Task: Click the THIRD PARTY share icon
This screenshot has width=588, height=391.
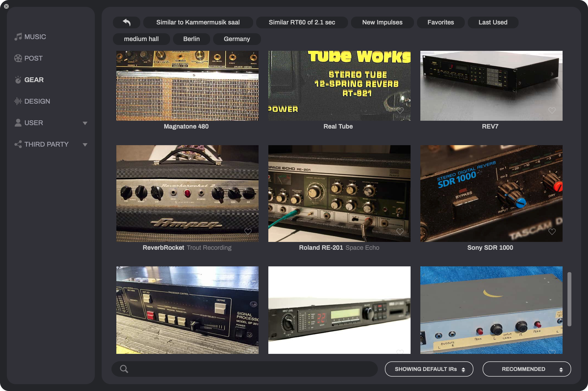Action: 18,144
